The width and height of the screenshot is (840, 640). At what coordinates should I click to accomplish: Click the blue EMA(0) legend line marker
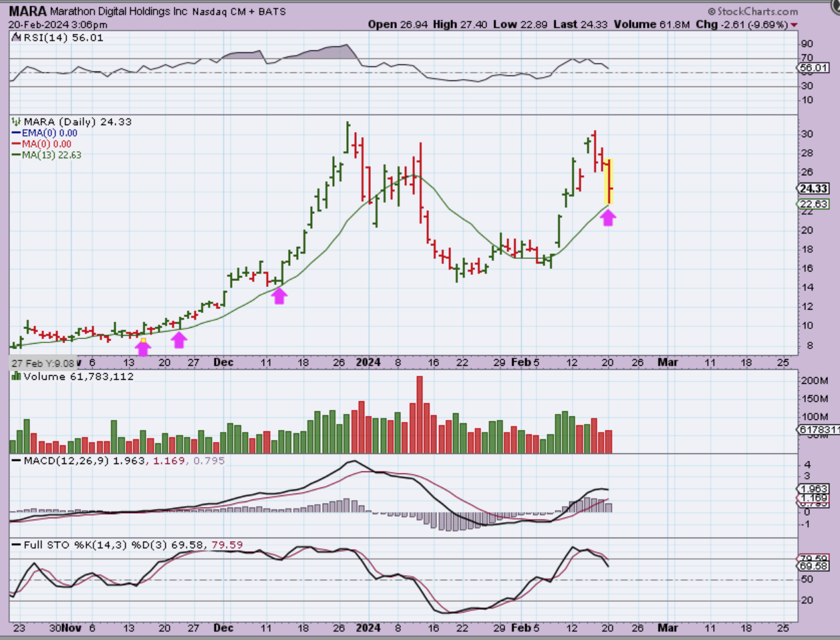17,133
